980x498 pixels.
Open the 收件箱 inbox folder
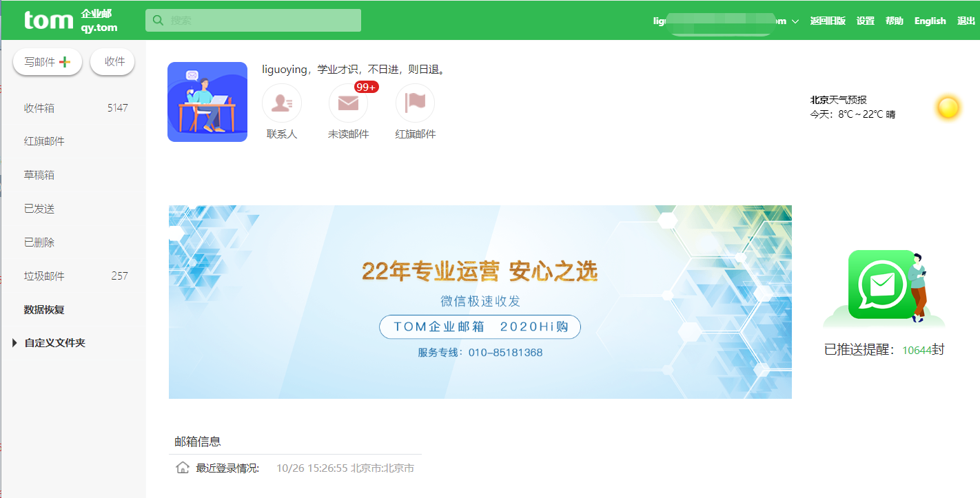[39, 107]
